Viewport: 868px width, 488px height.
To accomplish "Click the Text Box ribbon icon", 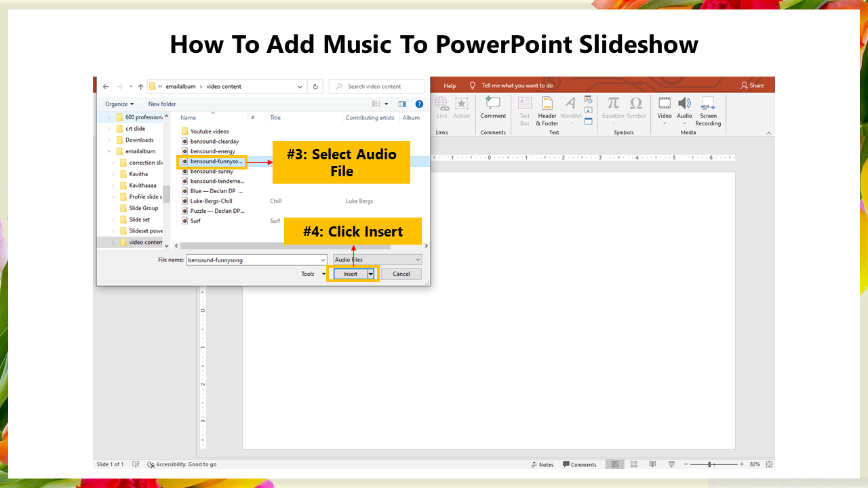I will coord(525,103).
